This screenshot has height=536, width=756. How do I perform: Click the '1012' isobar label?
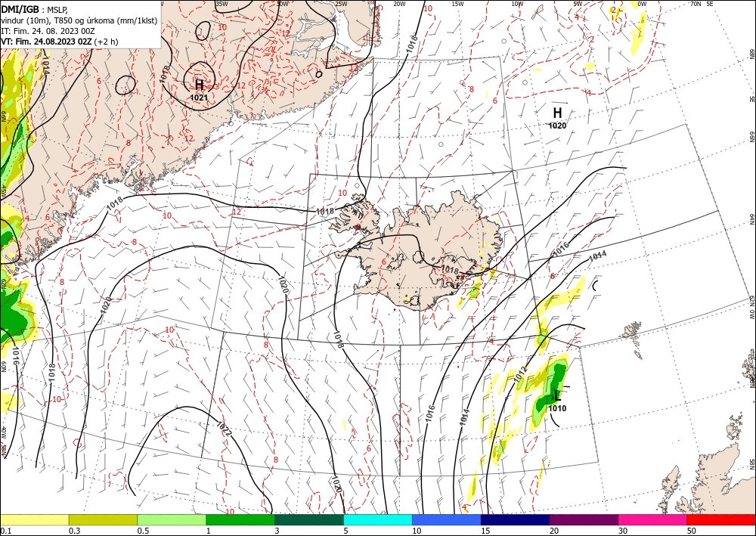[521, 374]
